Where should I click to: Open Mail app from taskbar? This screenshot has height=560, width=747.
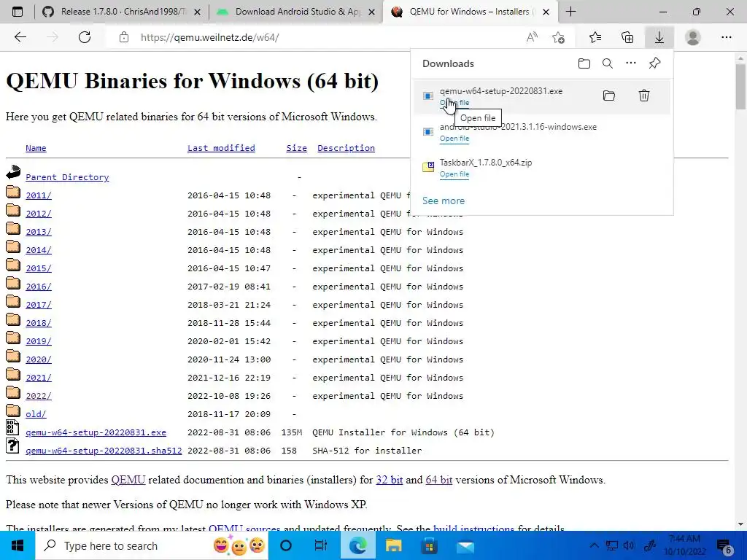tap(465, 545)
